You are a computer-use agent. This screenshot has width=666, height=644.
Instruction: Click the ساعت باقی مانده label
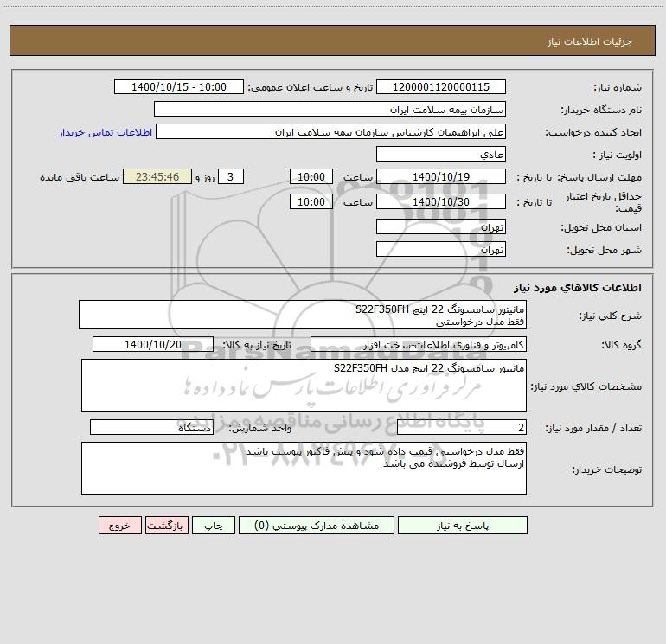[x=80, y=177]
